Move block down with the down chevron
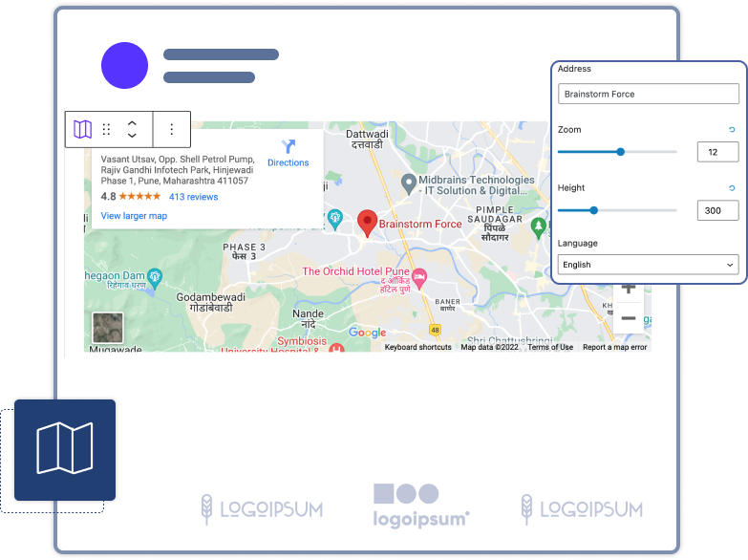 tap(132, 136)
